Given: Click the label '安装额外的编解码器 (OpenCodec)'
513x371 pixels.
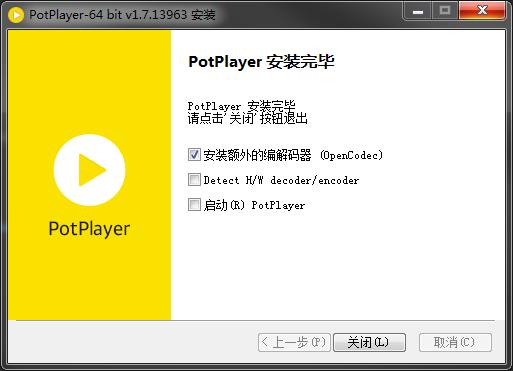Looking at the screenshot, I should [x=293, y=155].
